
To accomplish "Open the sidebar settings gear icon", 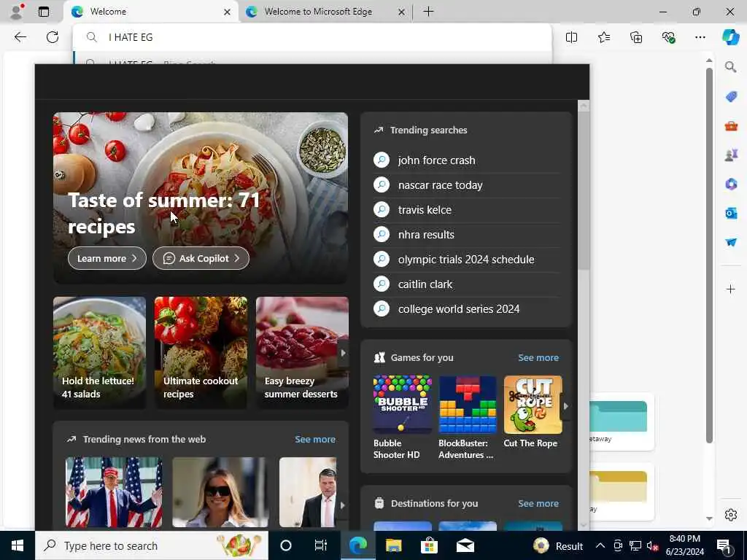I will 731,515.
